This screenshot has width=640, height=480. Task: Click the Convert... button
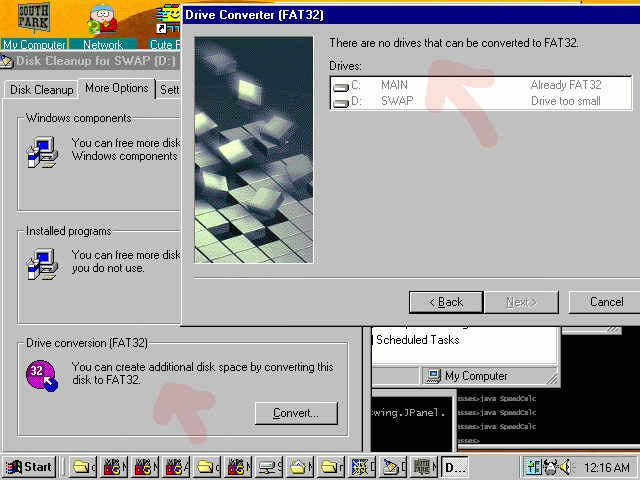point(296,413)
